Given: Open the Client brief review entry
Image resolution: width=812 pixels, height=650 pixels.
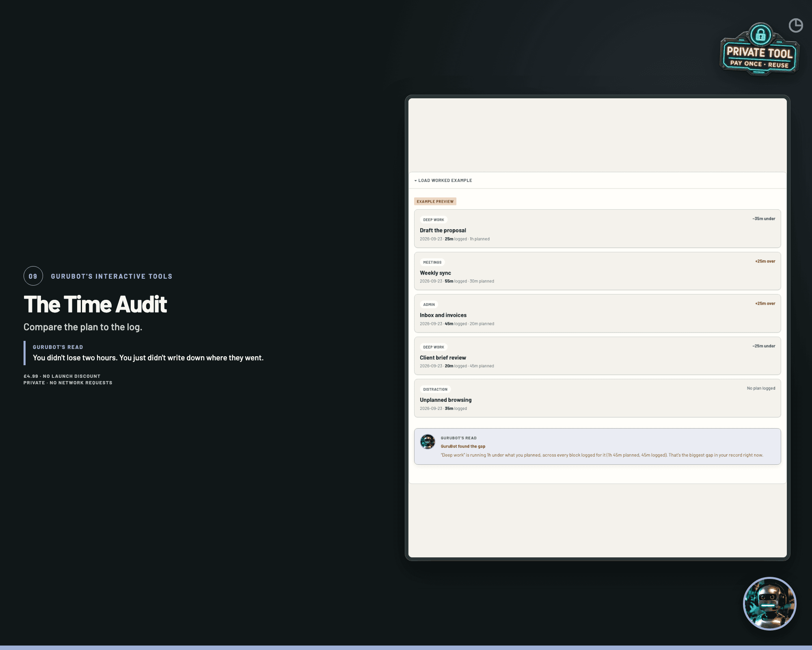Looking at the screenshot, I should [597, 356].
